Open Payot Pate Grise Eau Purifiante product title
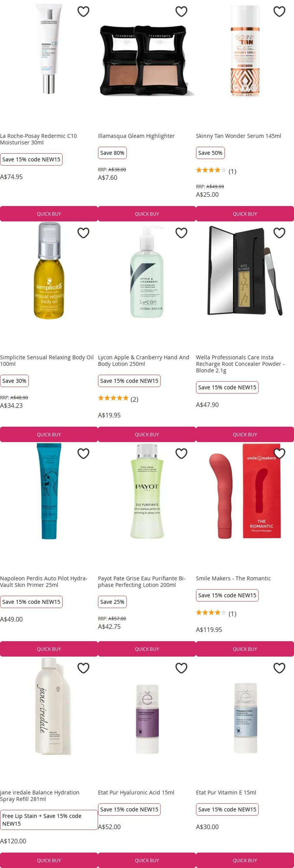Viewport: 294px width, 868px height. pos(142,582)
